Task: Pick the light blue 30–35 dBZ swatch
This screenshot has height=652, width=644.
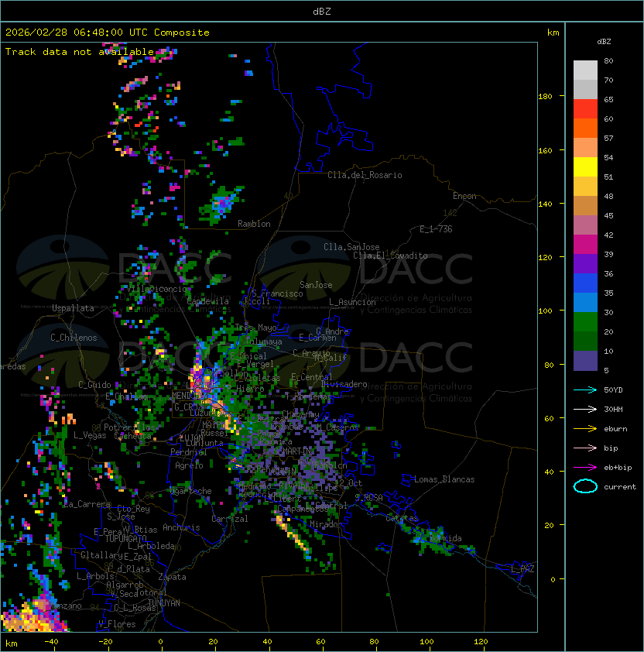Action: click(x=585, y=302)
